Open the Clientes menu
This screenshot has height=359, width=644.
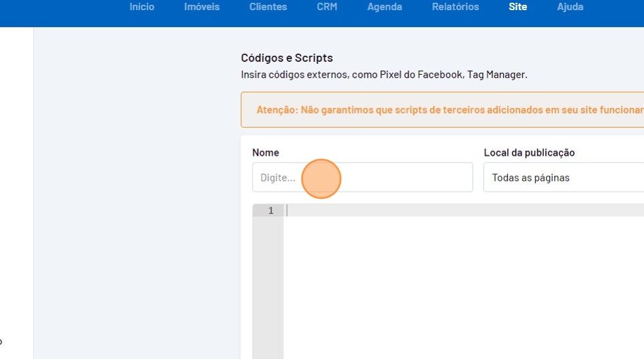pos(268,7)
